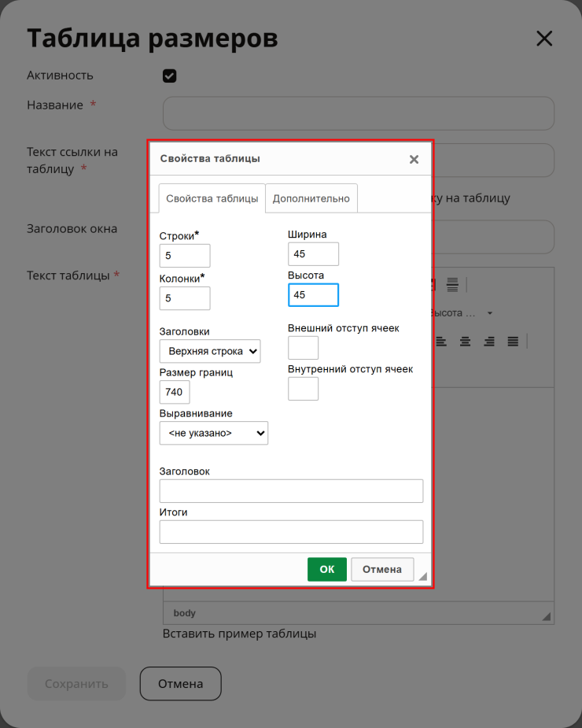Switch to the Дополнительно tab

pos(311,198)
